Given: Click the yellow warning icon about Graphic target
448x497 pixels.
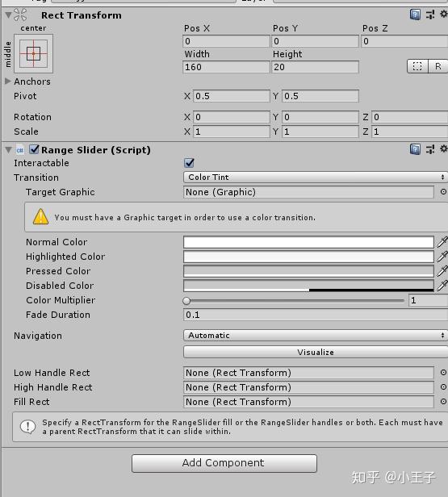Looking at the screenshot, I should (40, 217).
